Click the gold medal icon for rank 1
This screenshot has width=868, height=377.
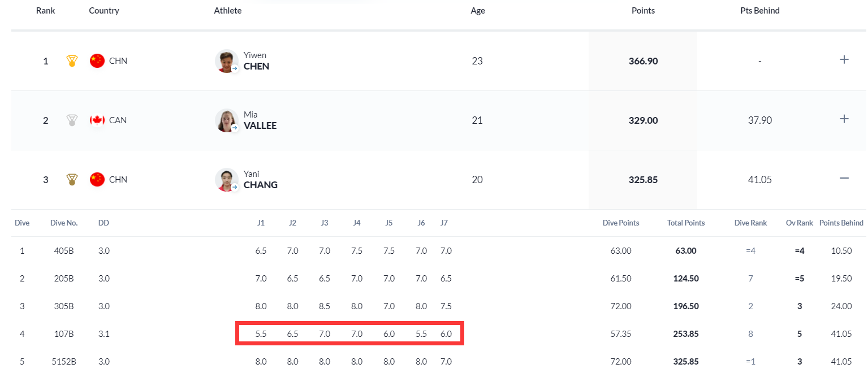[x=72, y=60]
